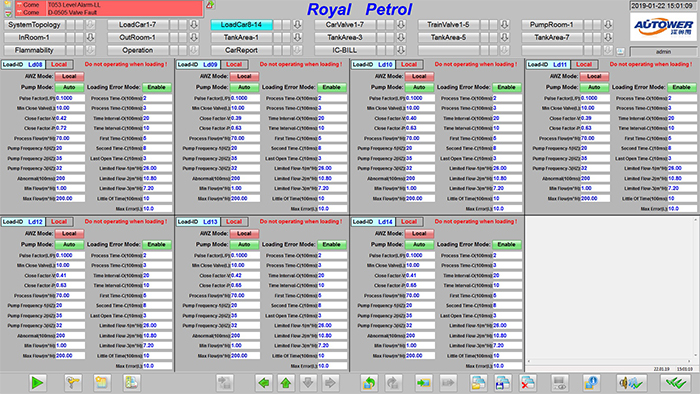700x394 pixels.
Task: Click the green left arrow navigation icon
Action: (264, 382)
